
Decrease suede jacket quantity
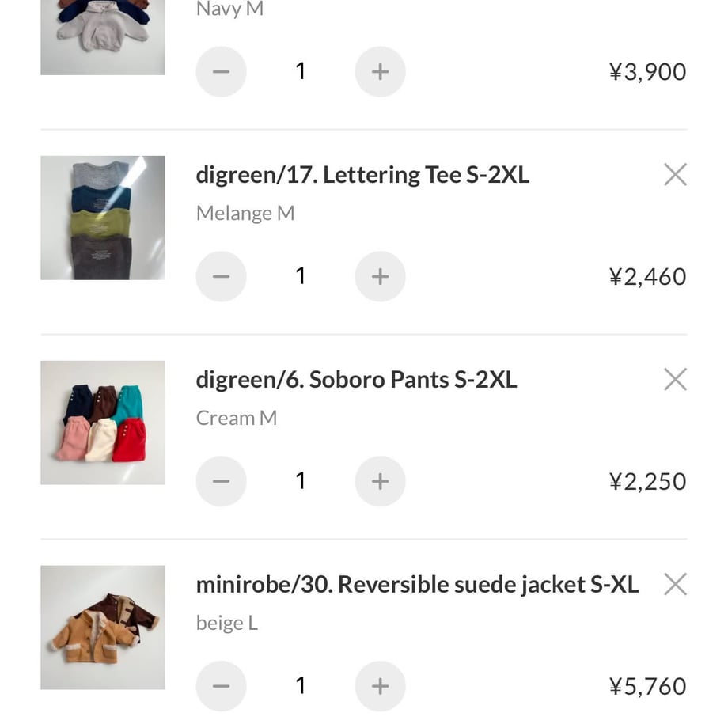(221, 686)
